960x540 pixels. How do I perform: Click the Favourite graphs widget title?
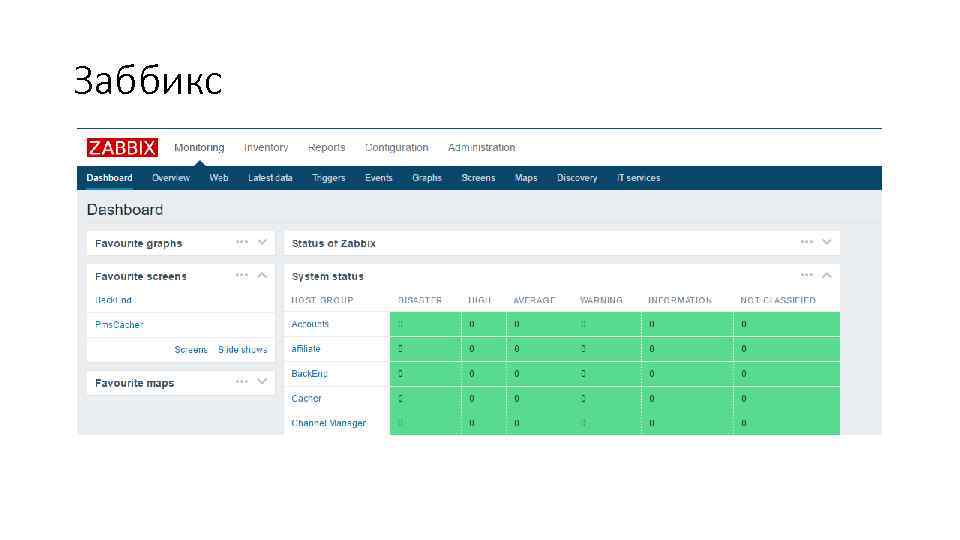click(139, 243)
